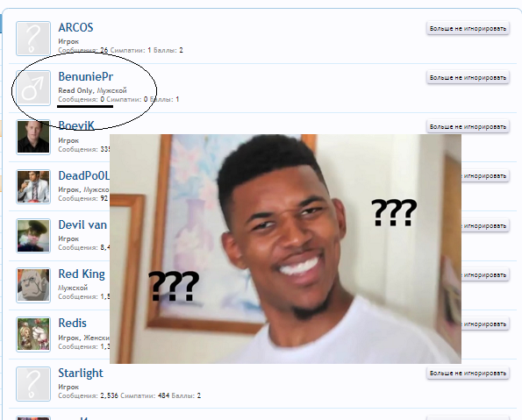522x420 pixels.
Task: Stop ignoring ARCOS button
Action: tap(468, 29)
